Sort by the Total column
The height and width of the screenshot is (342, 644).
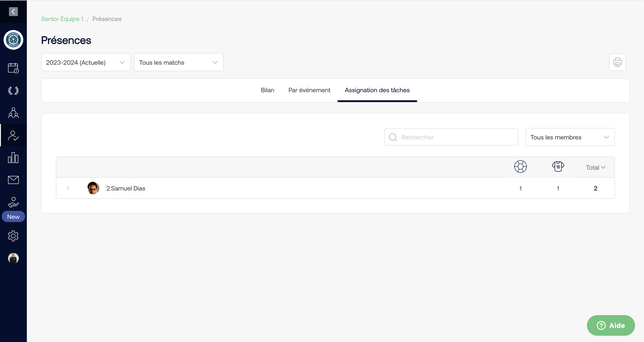[595, 168]
